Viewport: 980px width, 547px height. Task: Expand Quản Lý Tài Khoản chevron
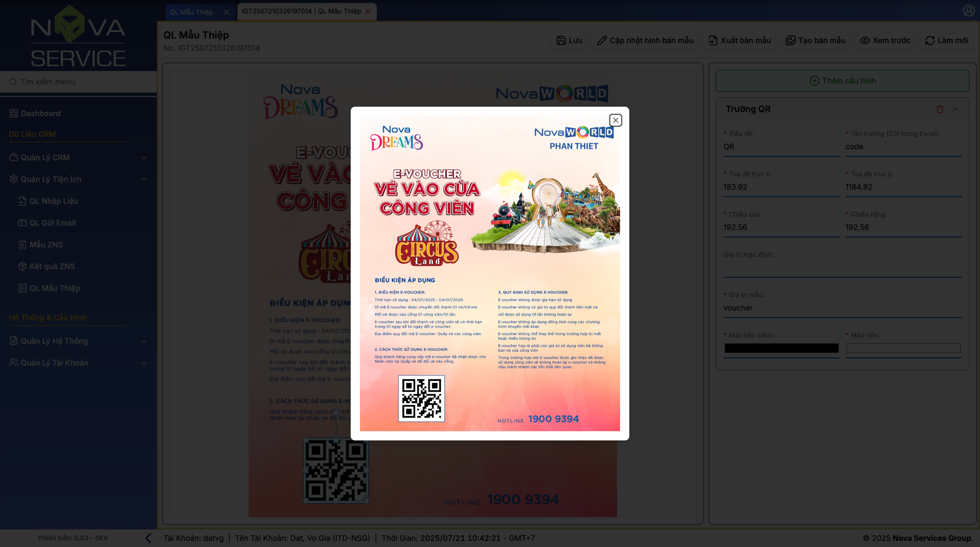(x=144, y=363)
